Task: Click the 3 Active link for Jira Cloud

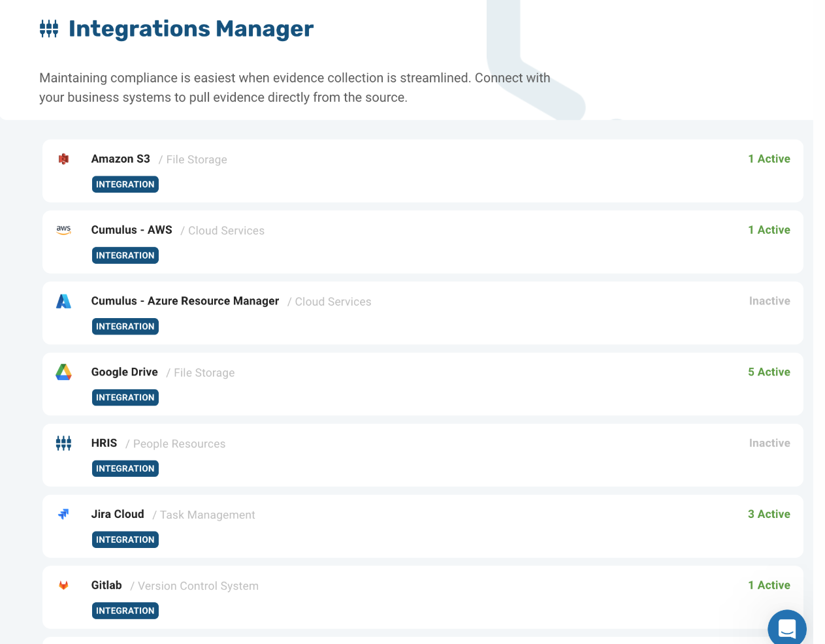Action: (x=769, y=514)
